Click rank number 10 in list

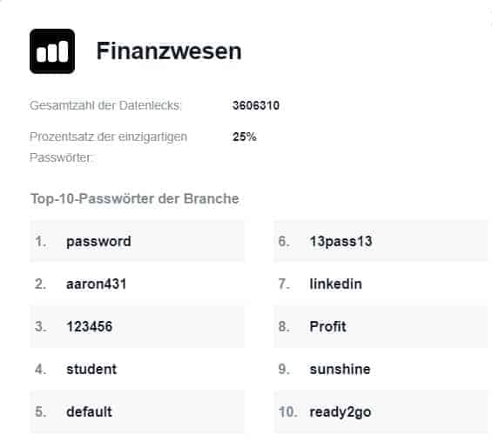[x=287, y=411]
